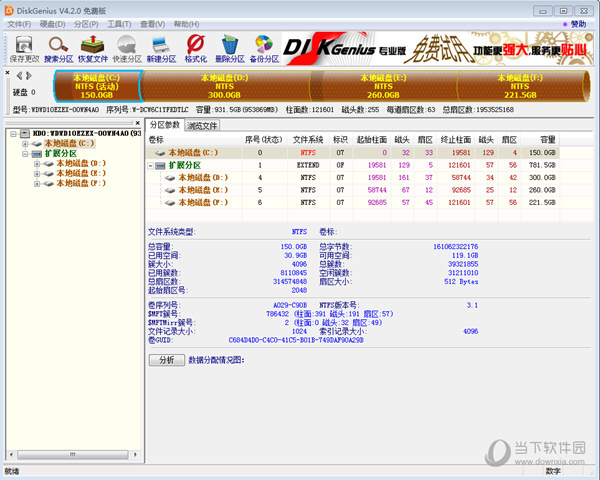The image size is (600, 480).
Task: Select 本地磁盘(E:) 260.0GB disk bar segment
Action: click(384, 86)
